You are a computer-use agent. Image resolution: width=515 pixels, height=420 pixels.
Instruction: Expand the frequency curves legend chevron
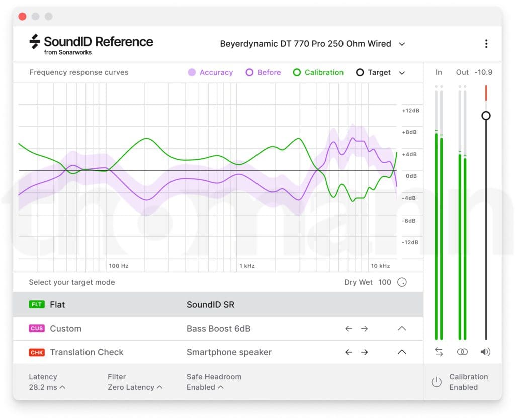coord(402,73)
